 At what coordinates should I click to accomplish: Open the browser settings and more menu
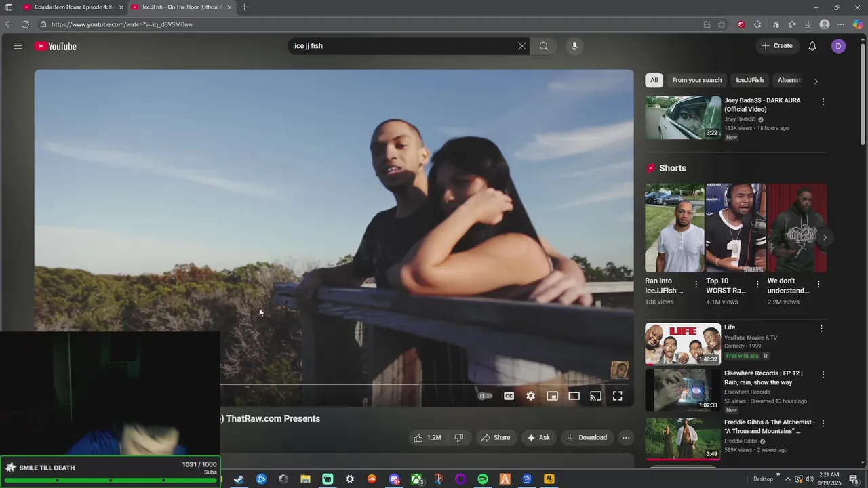click(x=841, y=24)
